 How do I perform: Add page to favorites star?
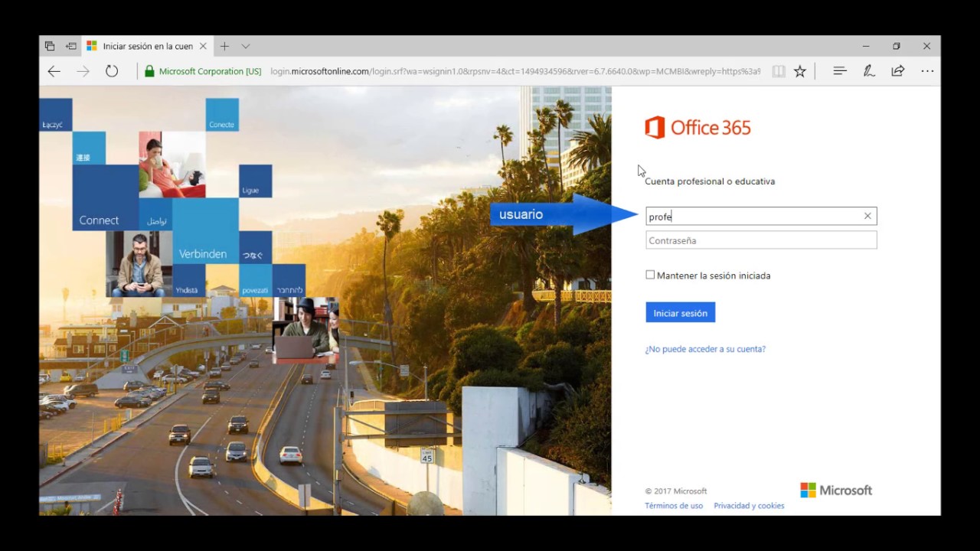pos(800,71)
